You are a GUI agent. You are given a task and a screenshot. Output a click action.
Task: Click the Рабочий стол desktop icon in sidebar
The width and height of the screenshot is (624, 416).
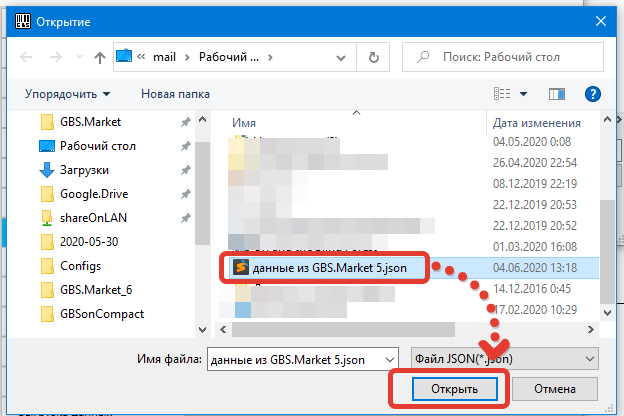(x=46, y=146)
